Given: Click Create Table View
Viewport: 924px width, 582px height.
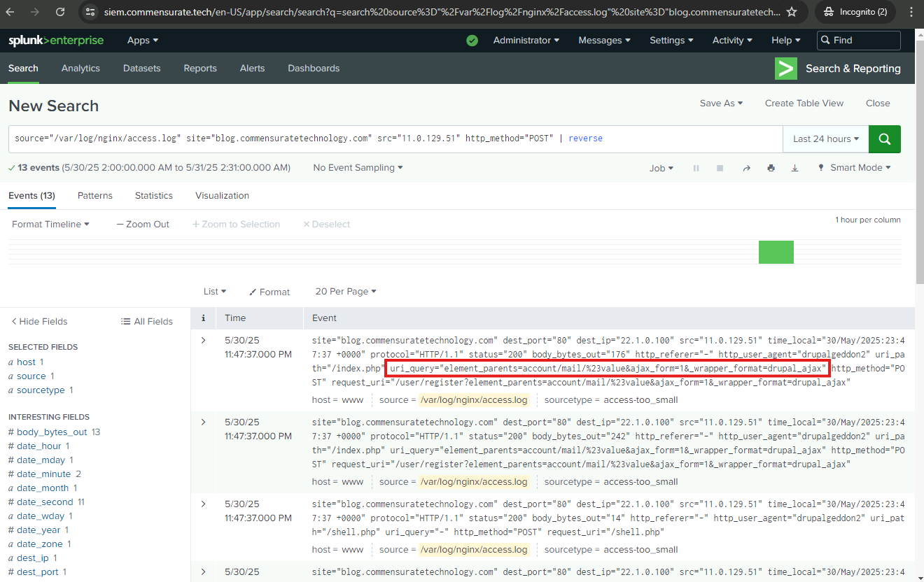Looking at the screenshot, I should coord(804,103).
